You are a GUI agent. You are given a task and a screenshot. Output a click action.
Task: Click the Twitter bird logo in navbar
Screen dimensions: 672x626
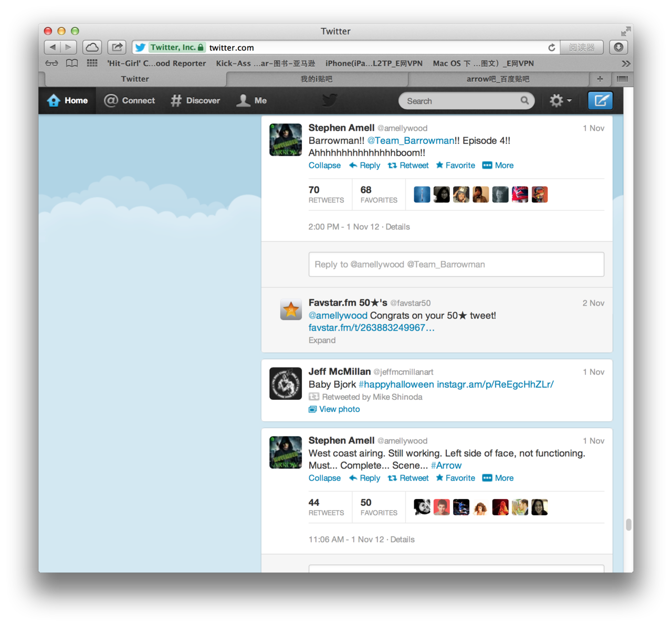tap(330, 100)
